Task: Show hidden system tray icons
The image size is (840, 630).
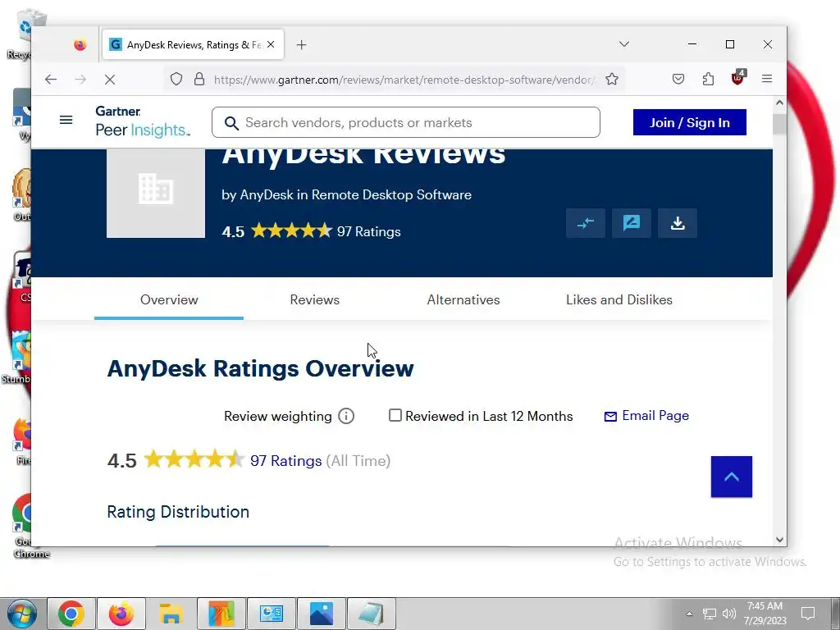Action: tap(689, 614)
